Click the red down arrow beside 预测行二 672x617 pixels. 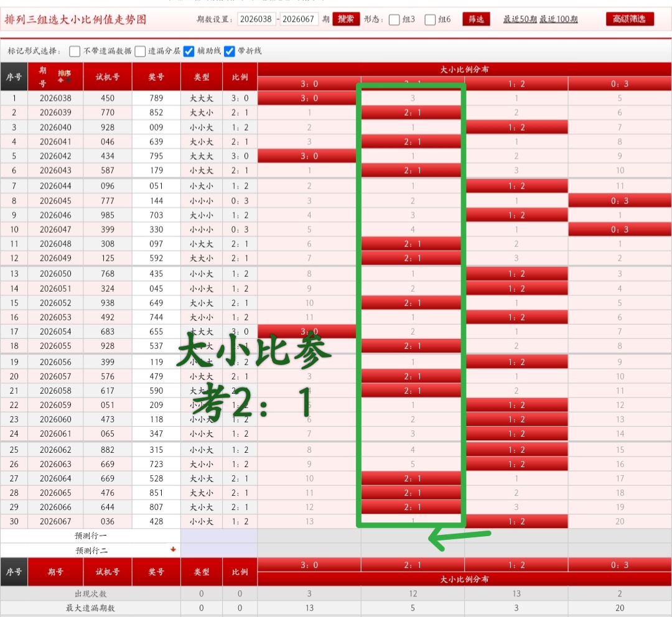[x=174, y=550]
